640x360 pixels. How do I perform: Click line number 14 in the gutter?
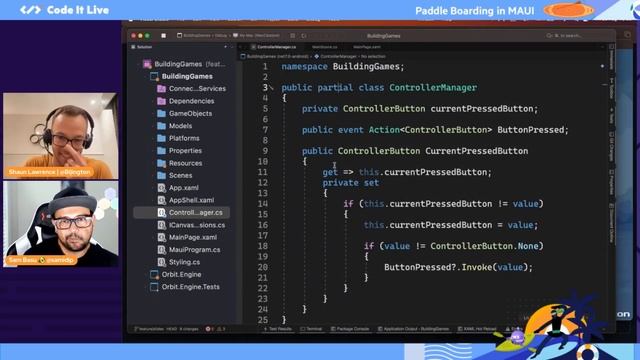[x=263, y=204]
